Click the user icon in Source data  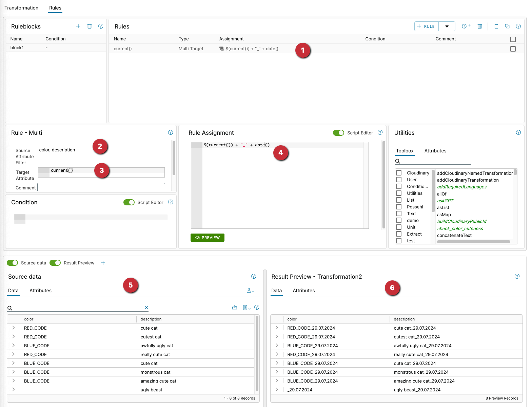tap(250, 291)
